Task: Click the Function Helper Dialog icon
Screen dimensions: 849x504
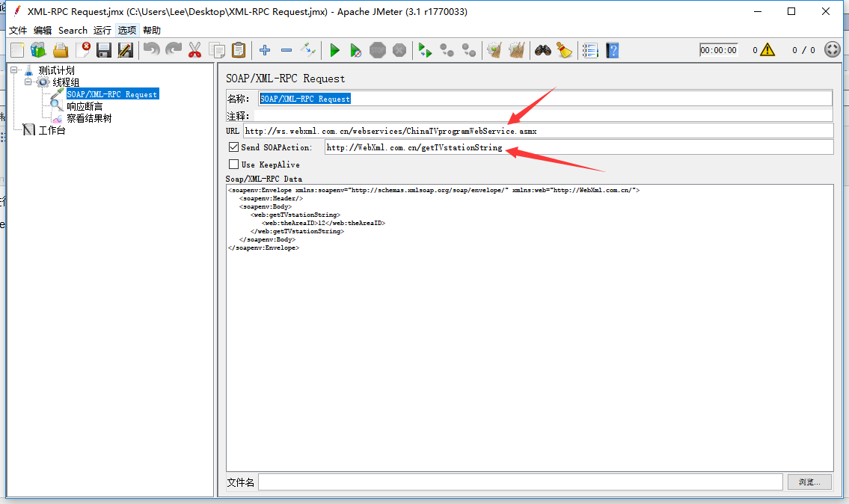Action: (x=589, y=50)
